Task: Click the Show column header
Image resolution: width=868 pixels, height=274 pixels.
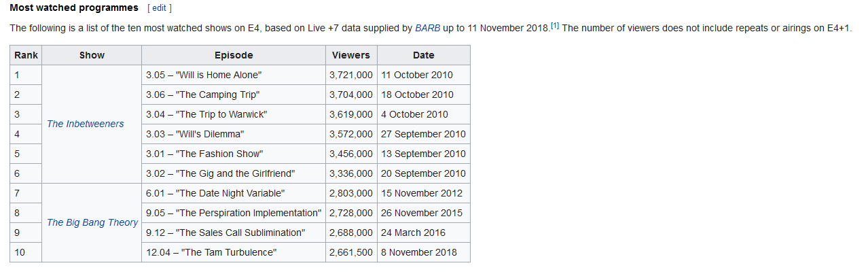Action: (92, 55)
